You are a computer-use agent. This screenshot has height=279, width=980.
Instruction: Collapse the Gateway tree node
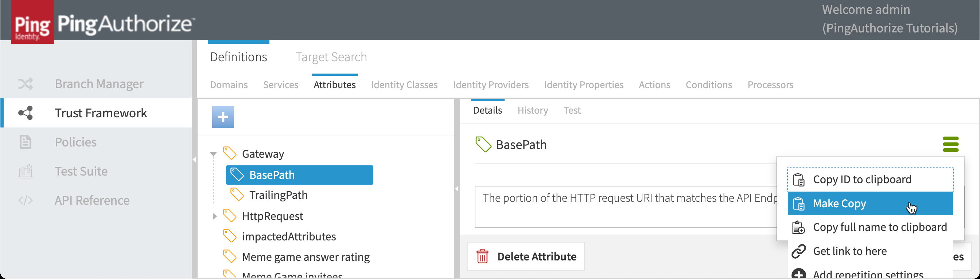tap(213, 154)
